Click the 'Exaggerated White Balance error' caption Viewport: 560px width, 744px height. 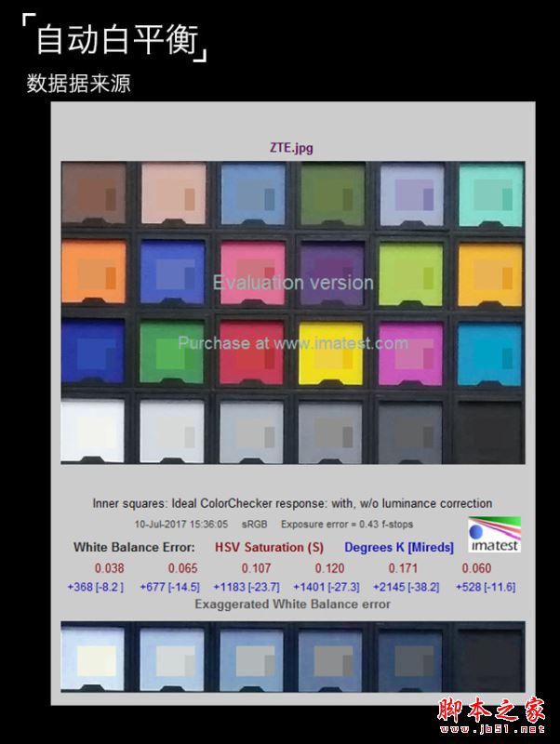(x=293, y=604)
